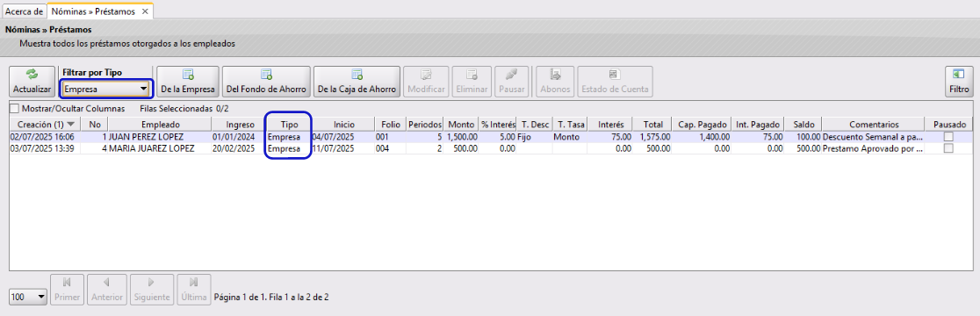Open Estado de Cuenta button
The width and height of the screenshot is (980, 316).
[x=615, y=82]
